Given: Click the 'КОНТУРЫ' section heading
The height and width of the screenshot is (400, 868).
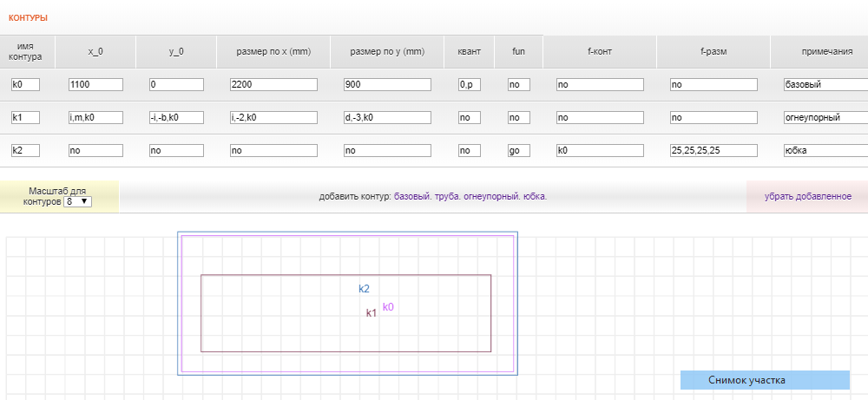Looking at the screenshot, I should click(x=28, y=18).
